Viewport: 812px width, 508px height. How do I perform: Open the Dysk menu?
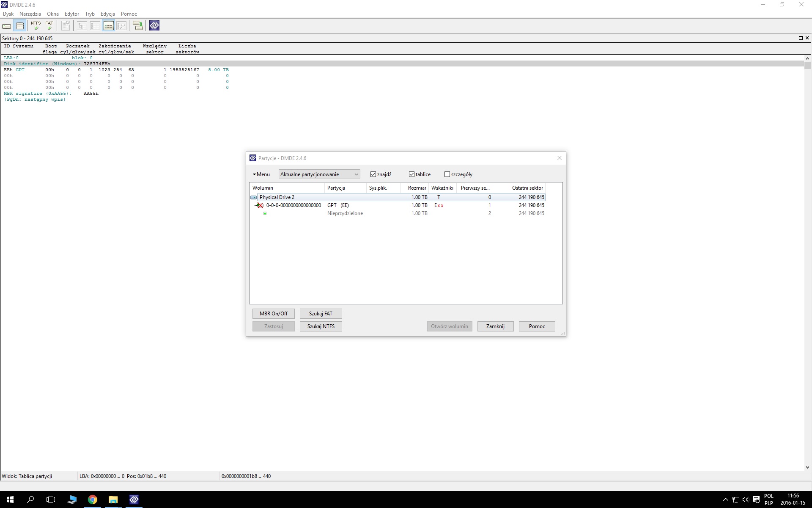(8, 14)
